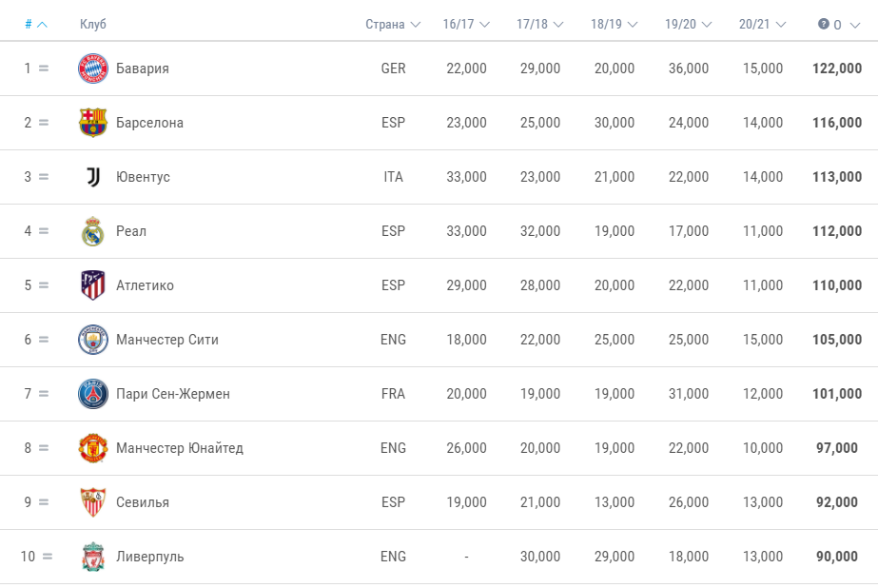Click the Paris Saint-Germain logo
Viewport: 878px width, 588px height.
93,394
